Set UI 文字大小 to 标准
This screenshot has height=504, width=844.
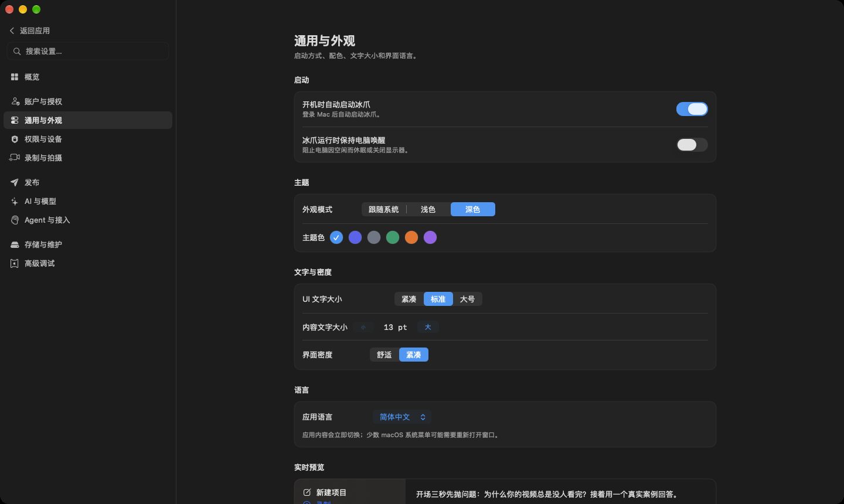click(438, 299)
